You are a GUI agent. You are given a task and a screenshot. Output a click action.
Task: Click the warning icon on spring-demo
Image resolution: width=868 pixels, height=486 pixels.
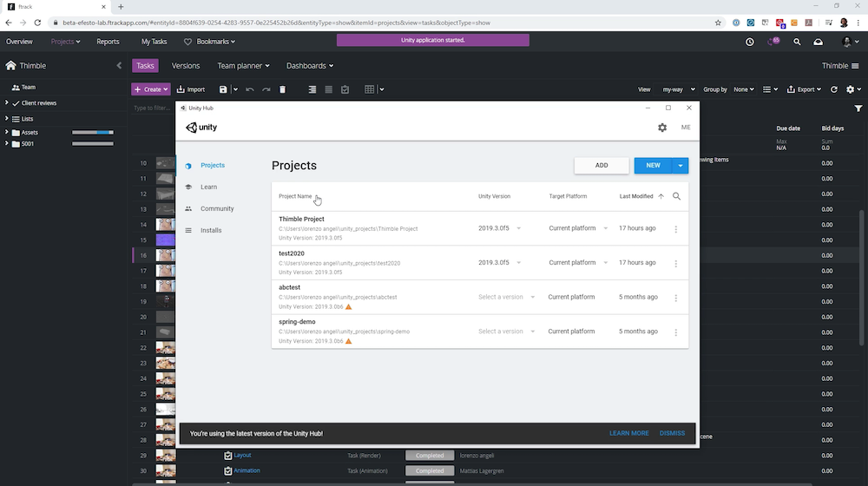(x=349, y=341)
